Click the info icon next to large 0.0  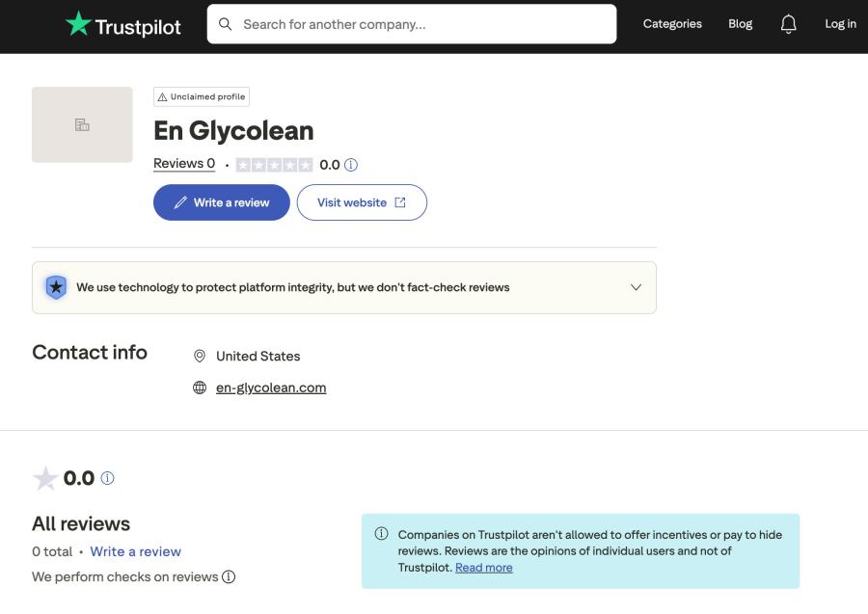point(107,478)
